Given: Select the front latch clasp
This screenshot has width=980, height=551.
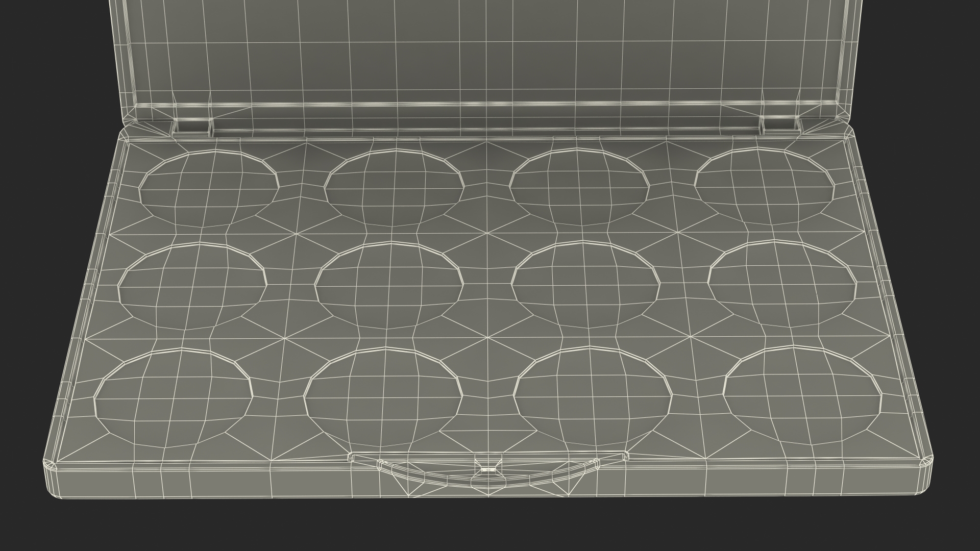Looking at the screenshot, I should click(x=487, y=472).
